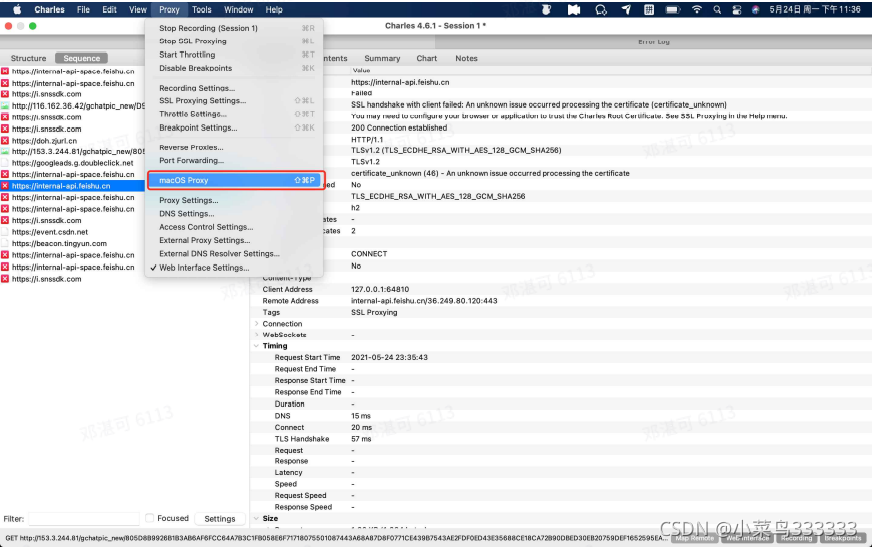Click Web Interface status bar button
This screenshot has height=547, width=872.
click(748, 538)
